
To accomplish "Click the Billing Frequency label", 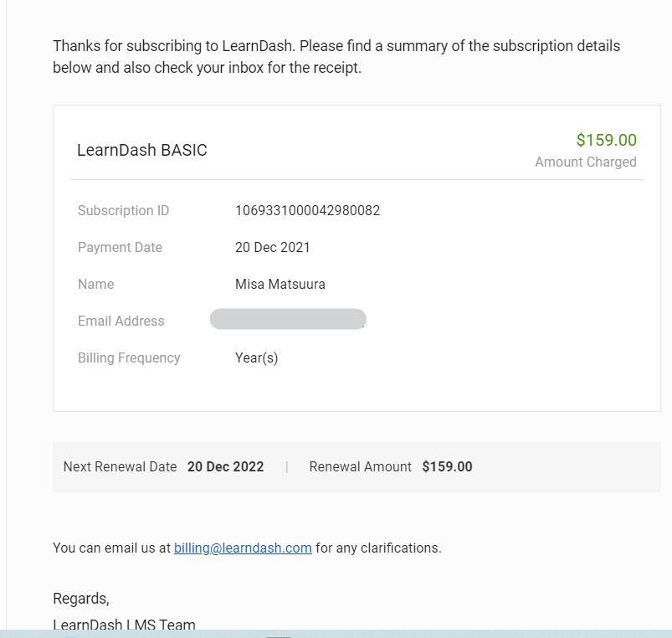I will [129, 358].
